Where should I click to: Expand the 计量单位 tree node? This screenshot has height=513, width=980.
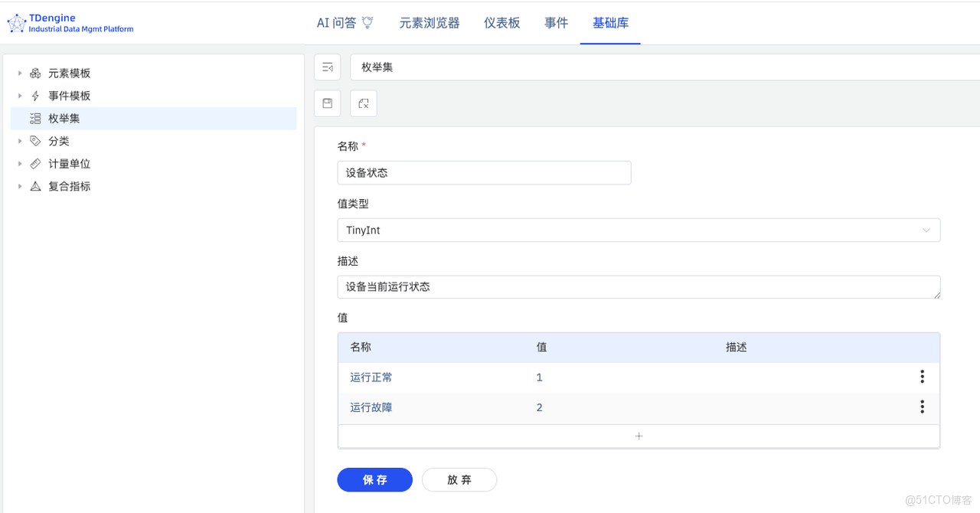[20, 164]
